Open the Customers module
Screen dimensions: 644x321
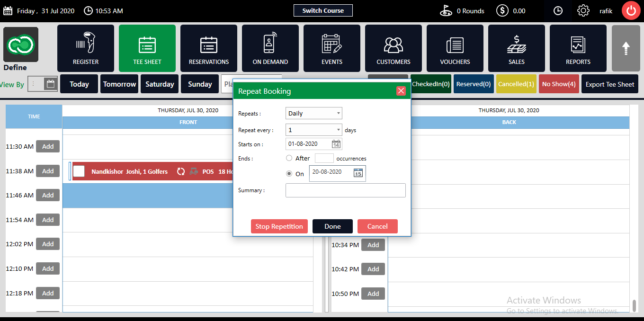coord(394,48)
